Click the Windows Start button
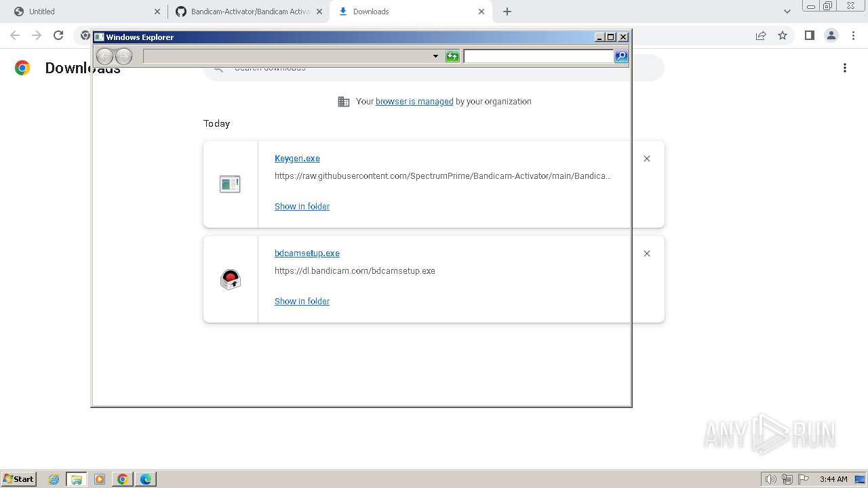The height and width of the screenshot is (488, 868). 19,479
